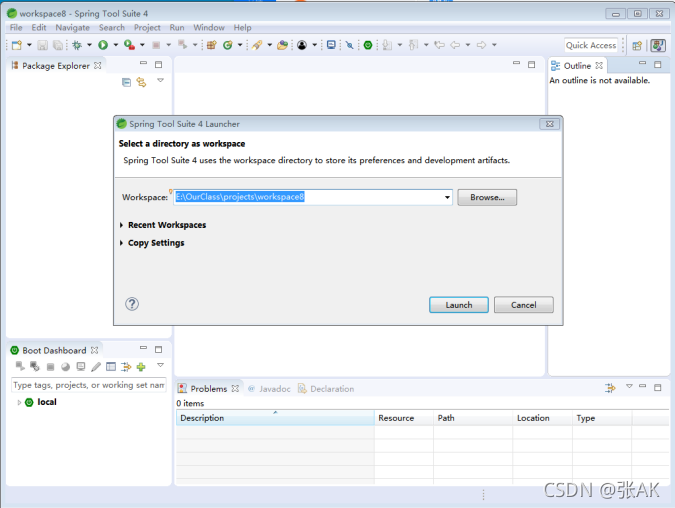
Task: Expand the Recent Workspaces section
Action: click(121, 225)
